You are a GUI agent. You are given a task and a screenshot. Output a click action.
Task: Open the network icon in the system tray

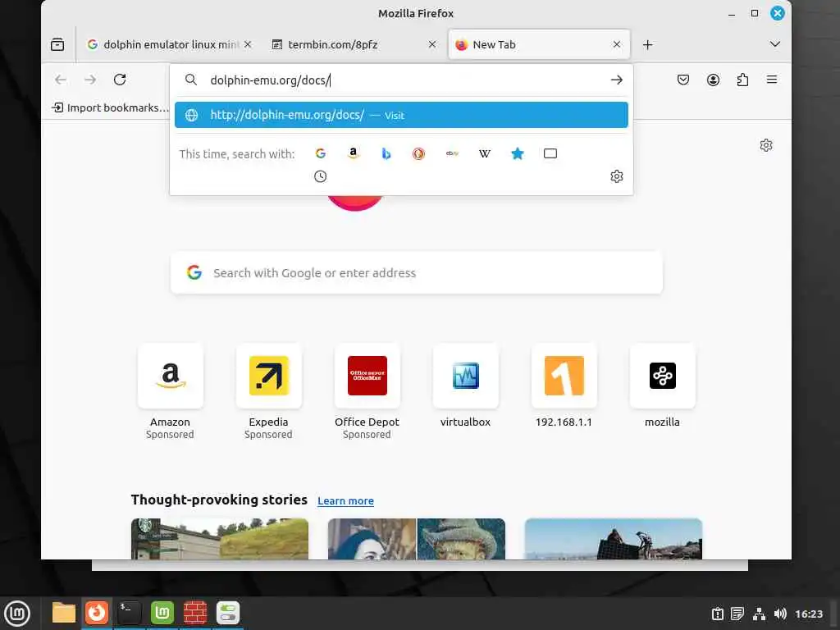pos(759,614)
